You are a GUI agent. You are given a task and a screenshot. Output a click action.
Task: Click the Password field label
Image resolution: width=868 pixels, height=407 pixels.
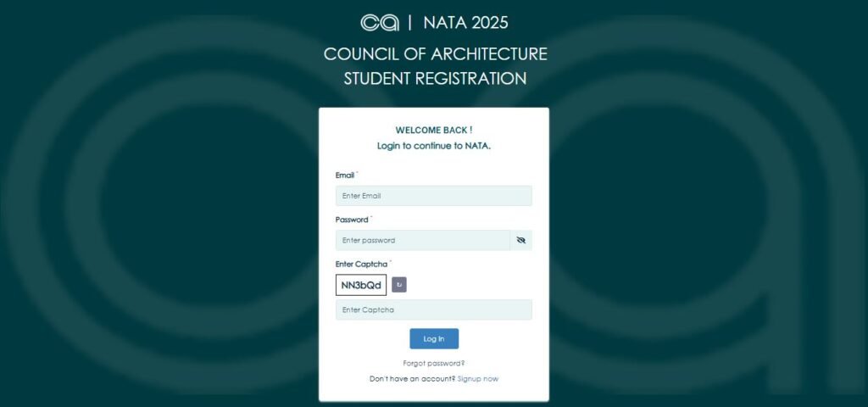(351, 220)
